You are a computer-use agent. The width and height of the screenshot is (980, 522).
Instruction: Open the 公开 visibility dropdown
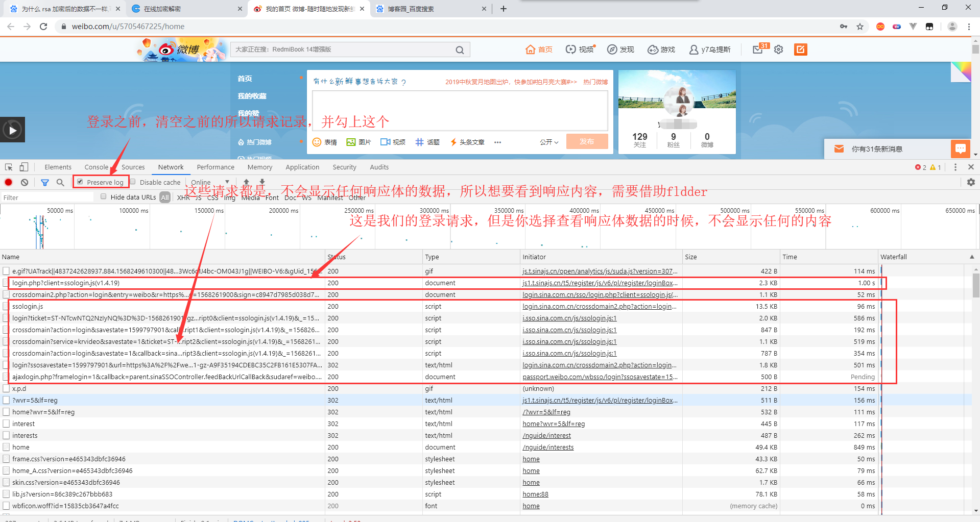(x=549, y=142)
